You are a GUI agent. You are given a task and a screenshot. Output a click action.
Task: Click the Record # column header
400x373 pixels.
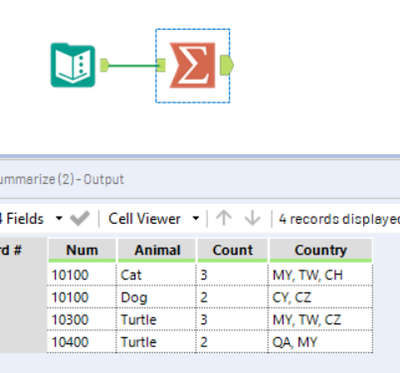point(23,250)
